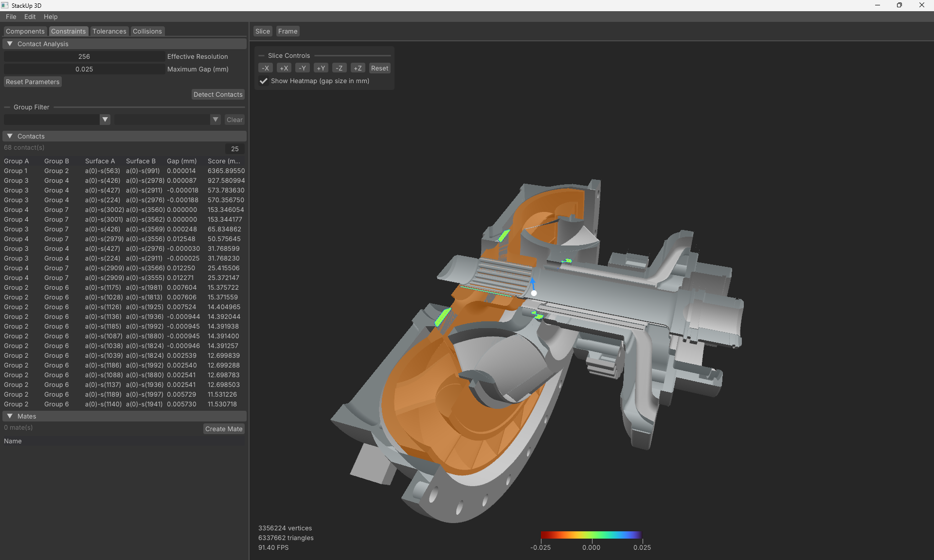
Task: Open the first Group Filter dropdown
Action: [x=105, y=119]
